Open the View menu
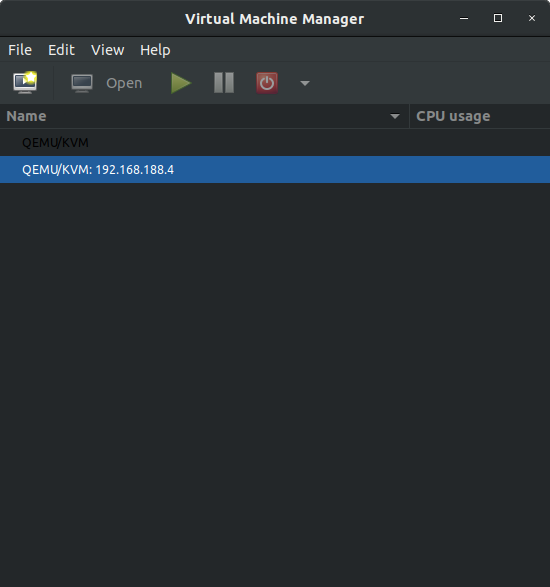 [x=107, y=50]
